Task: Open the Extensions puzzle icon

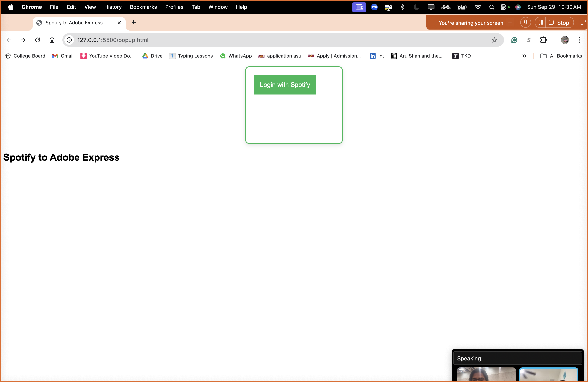Action: click(543, 40)
